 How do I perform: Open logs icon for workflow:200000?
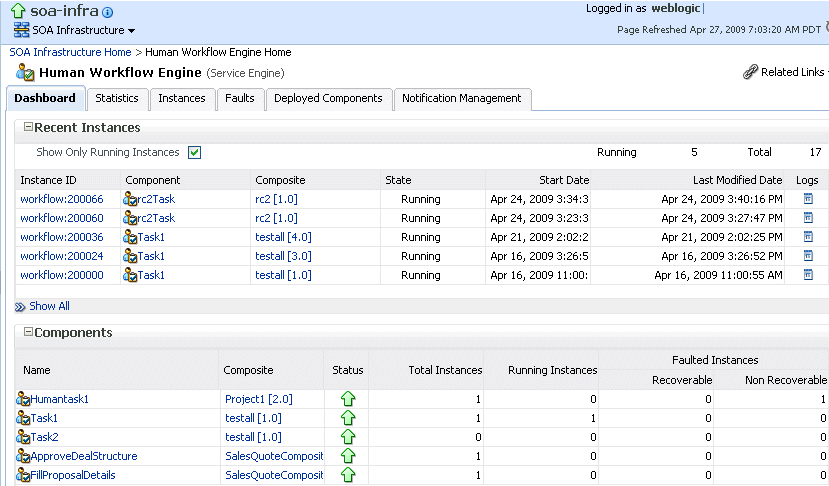click(808, 275)
